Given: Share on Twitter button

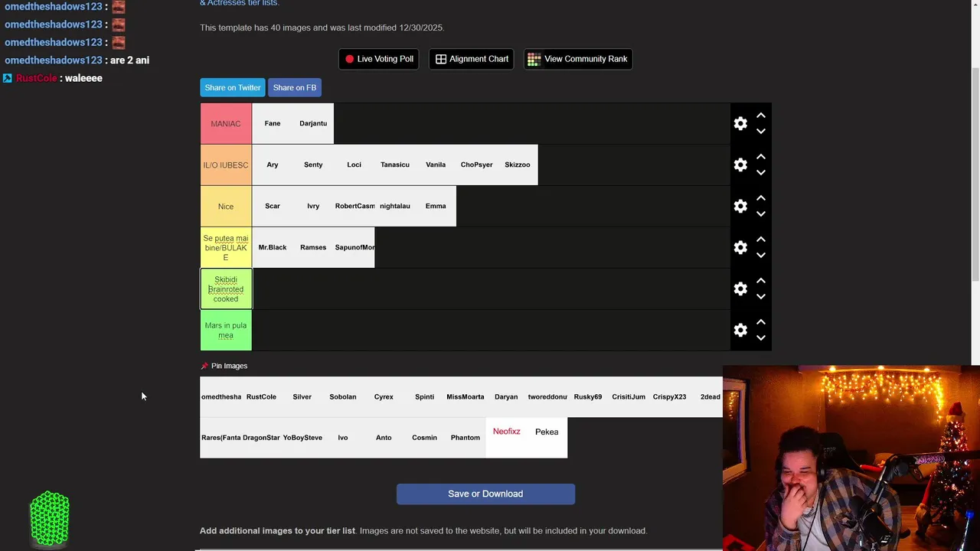Looking at the screenshot, I should pyautogui.click(x=233, y=87).
